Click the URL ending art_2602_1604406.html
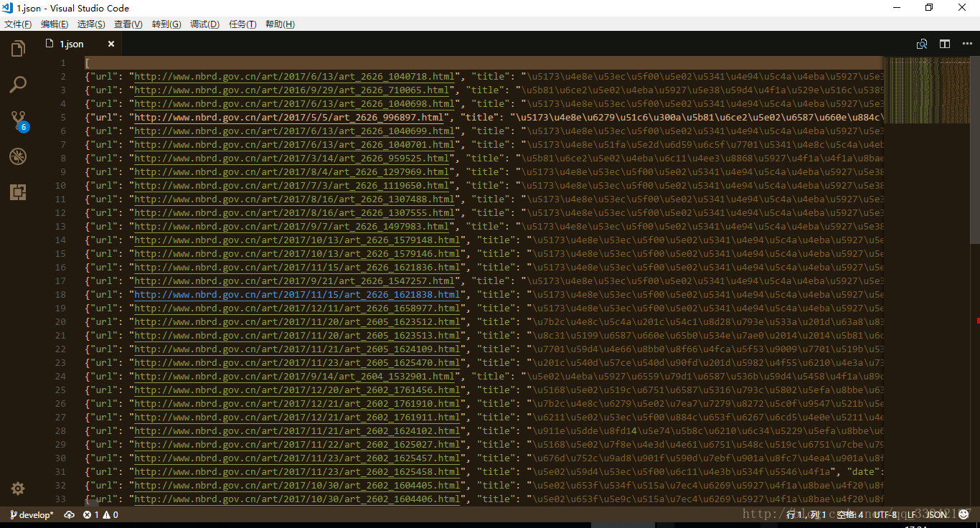This screenshot has width=980, height=528. (297, 499)
